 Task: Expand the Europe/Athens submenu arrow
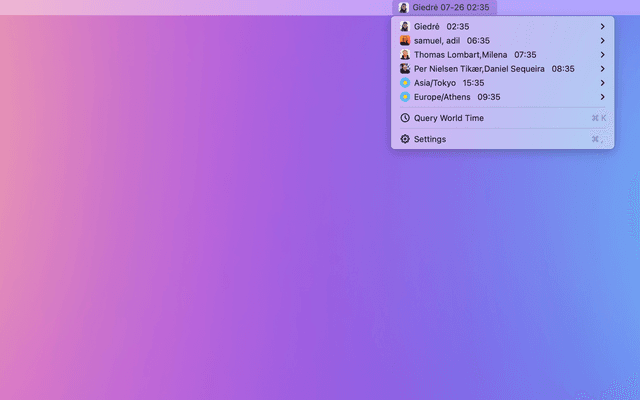click(602, 97)
